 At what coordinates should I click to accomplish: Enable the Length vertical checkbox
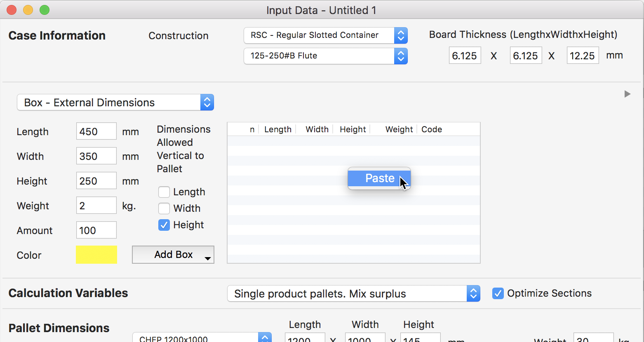164,192
